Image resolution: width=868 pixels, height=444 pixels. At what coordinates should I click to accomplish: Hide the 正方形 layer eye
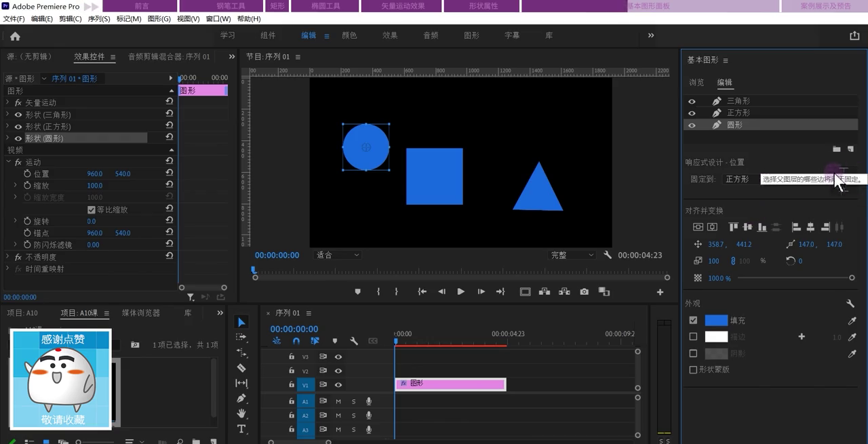click(x=692, y=113)
